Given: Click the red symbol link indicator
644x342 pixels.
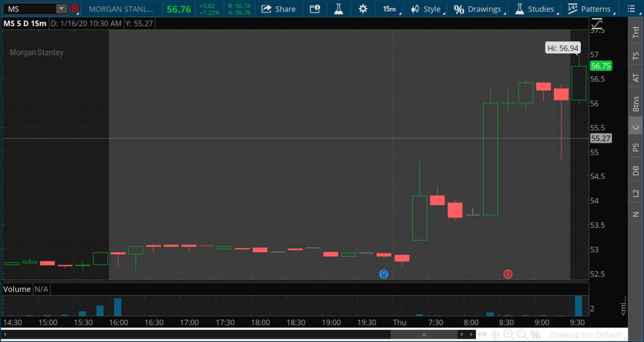Looking at the screenshot, I should click(75, 9).
